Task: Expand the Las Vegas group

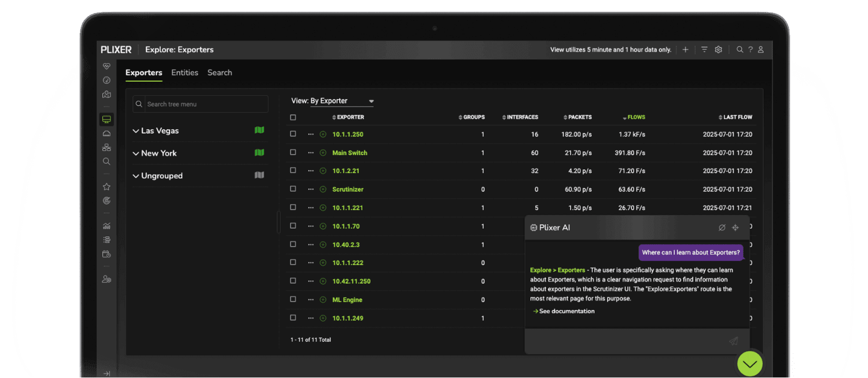Action: pyautogui.click(x=136, y=131)
